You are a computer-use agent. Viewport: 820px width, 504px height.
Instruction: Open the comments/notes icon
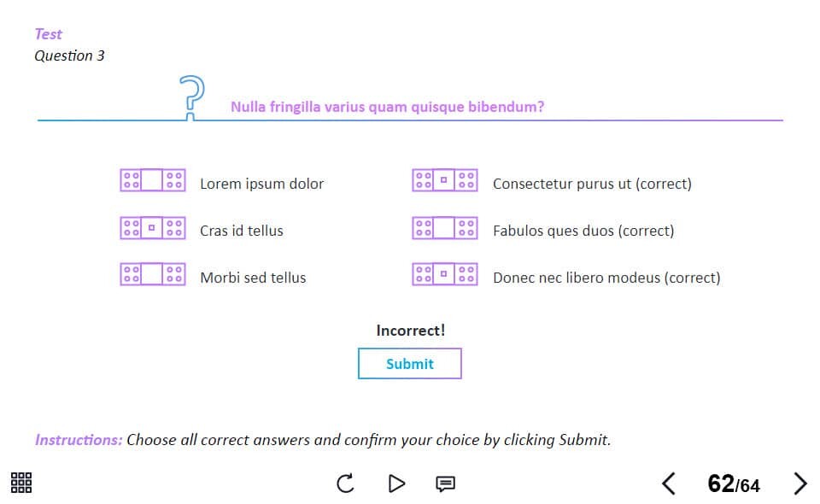[x=445, y=483]
